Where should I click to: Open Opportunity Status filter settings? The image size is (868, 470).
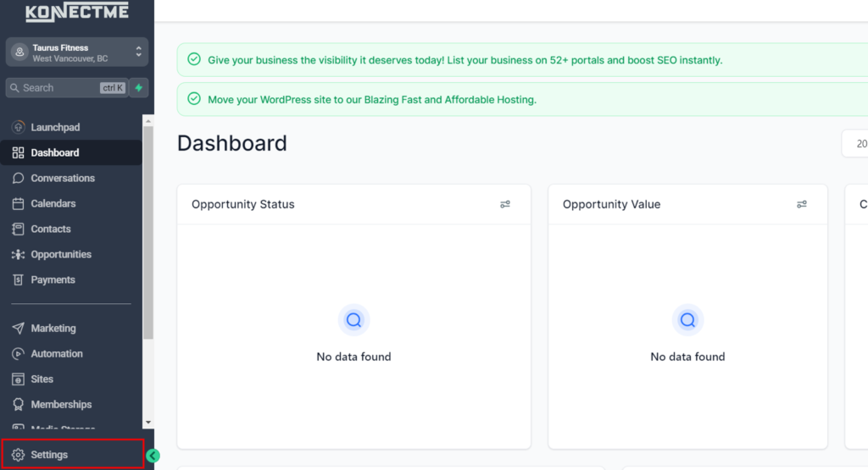point(505,204)
